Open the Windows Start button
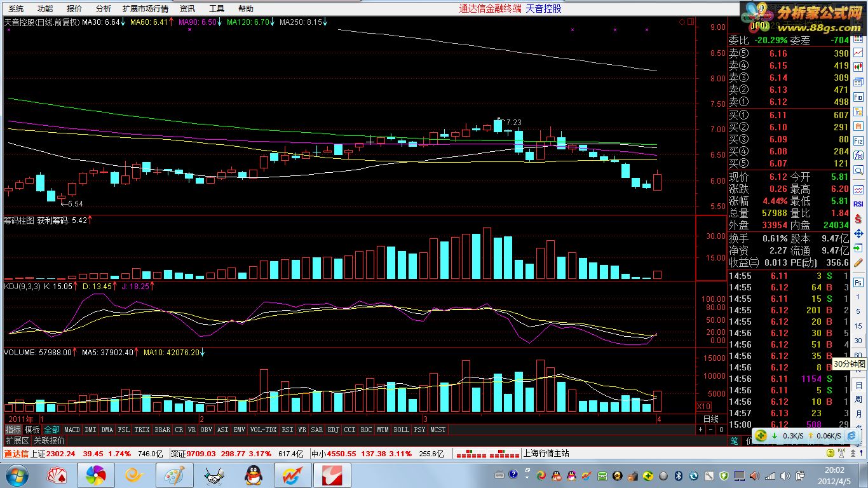Image resolution: width=868 pixels, height=488 pixels. point(16,475)
